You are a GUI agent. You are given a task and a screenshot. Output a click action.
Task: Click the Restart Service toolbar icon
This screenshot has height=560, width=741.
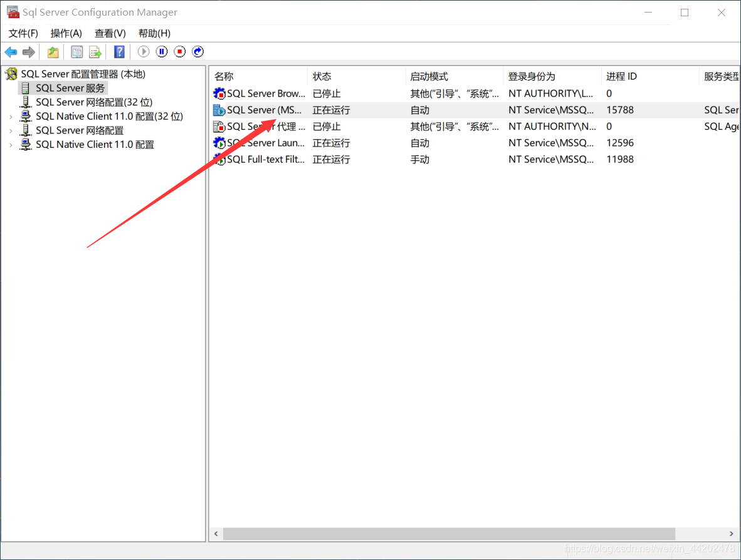[x=198, y=51]
